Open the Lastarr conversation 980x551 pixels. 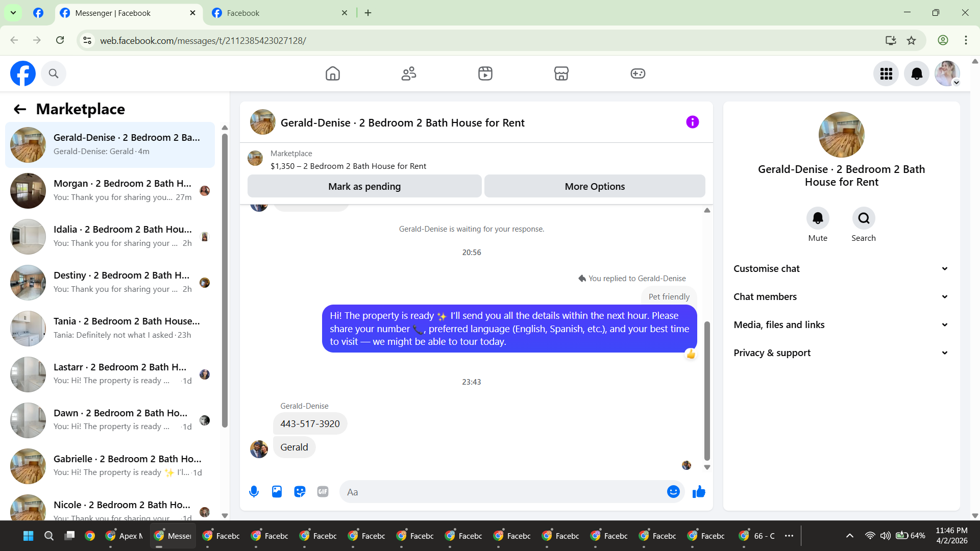tap(110, 374)
